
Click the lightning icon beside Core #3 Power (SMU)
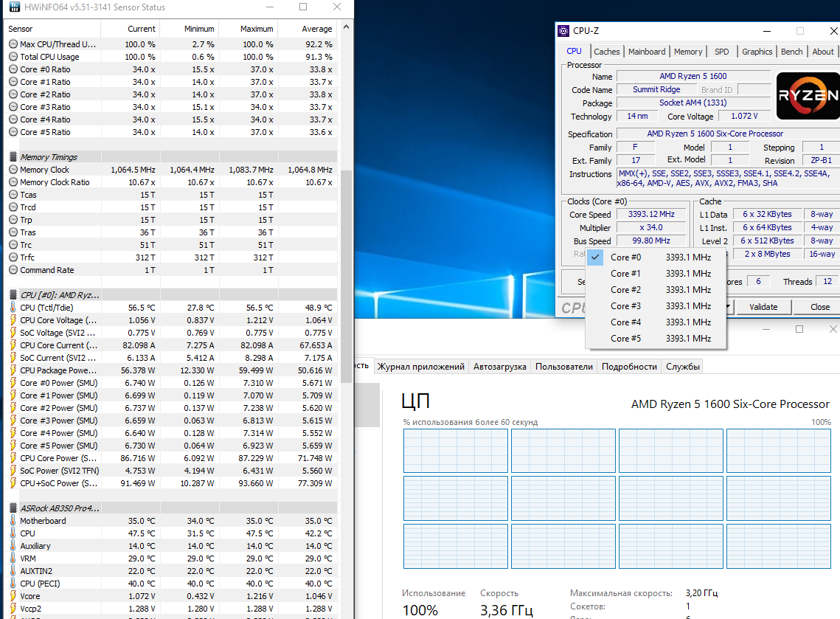[13, 421]
